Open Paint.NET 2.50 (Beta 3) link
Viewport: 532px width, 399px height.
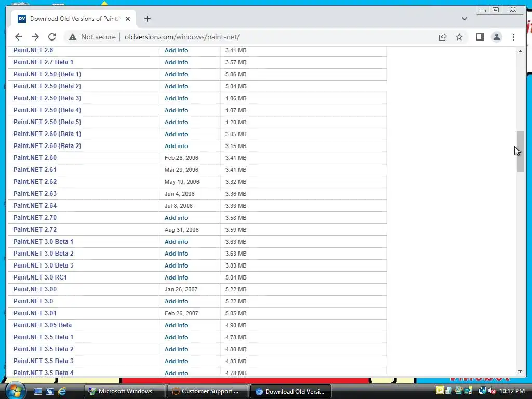[x=47, y=98]
